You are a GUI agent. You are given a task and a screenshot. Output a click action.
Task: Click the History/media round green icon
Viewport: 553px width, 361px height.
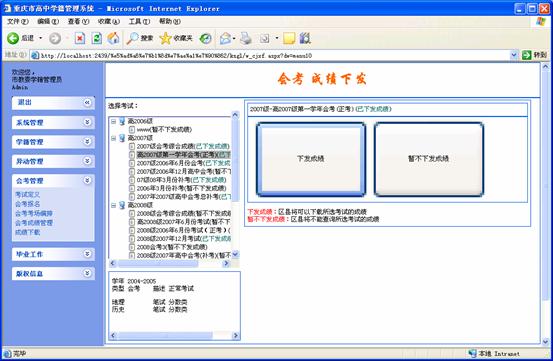point(205,38)
